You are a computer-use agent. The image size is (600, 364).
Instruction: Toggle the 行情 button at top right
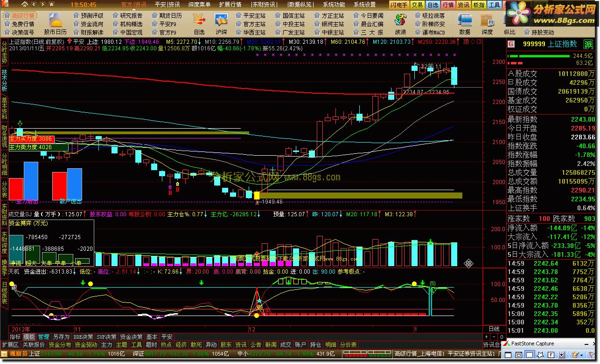click(x=448, y=5)
